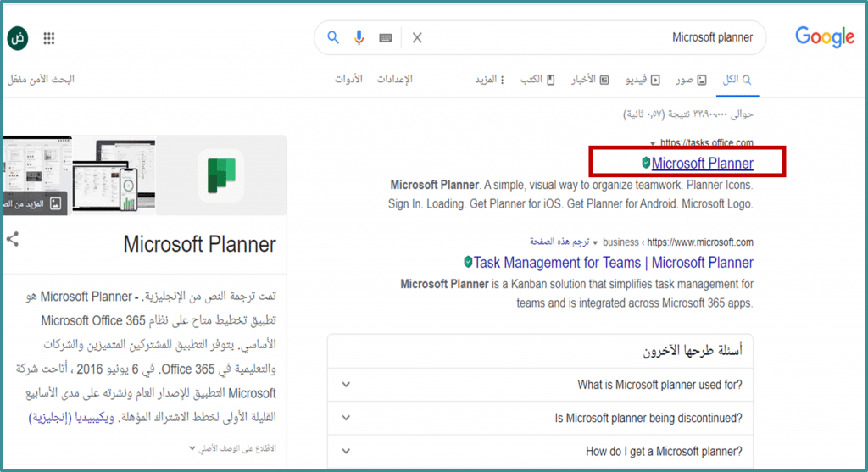Switch to the الأخبار (News) tab
This screenshot has width=868, height=472.
(x=590, y=80)
